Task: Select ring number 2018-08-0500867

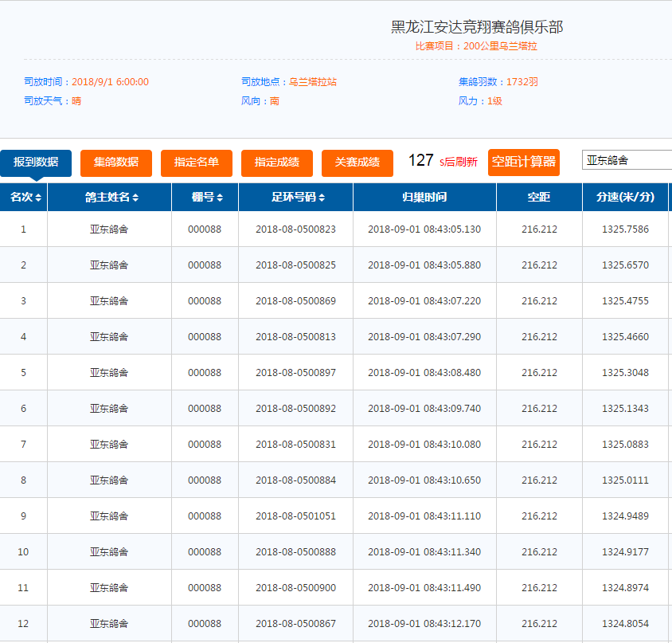Action: [x=295, y=624]
